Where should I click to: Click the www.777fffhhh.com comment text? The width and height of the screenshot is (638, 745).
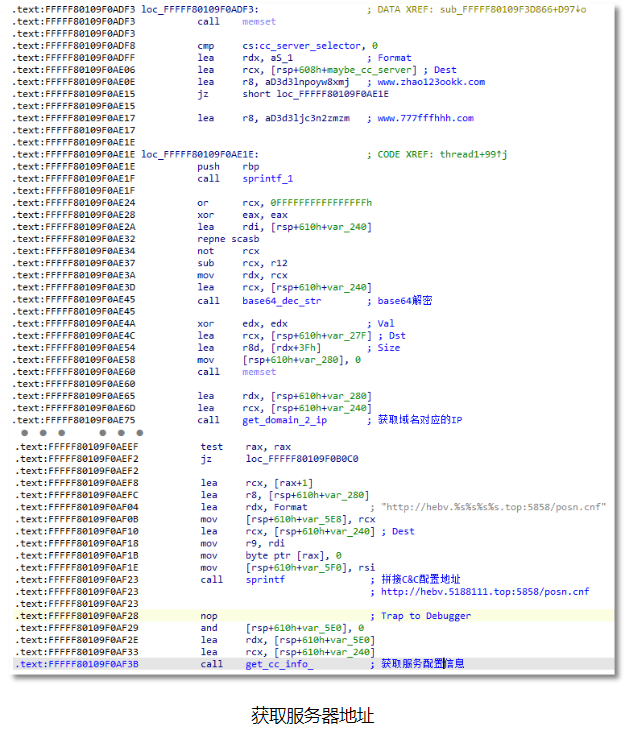pos(425,118)
